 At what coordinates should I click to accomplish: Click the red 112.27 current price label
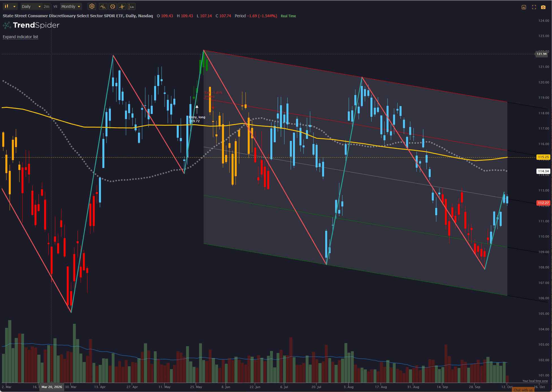(x=543, y=203)
